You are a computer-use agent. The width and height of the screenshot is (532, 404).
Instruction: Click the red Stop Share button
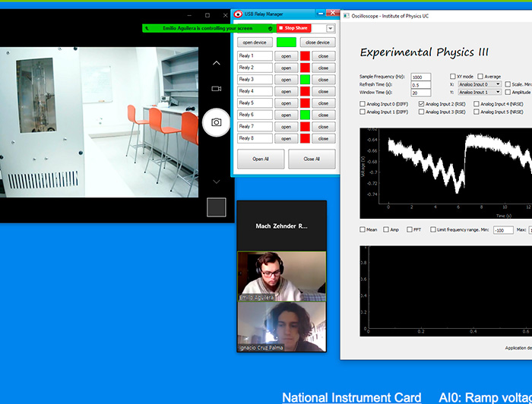coord(293,28)
